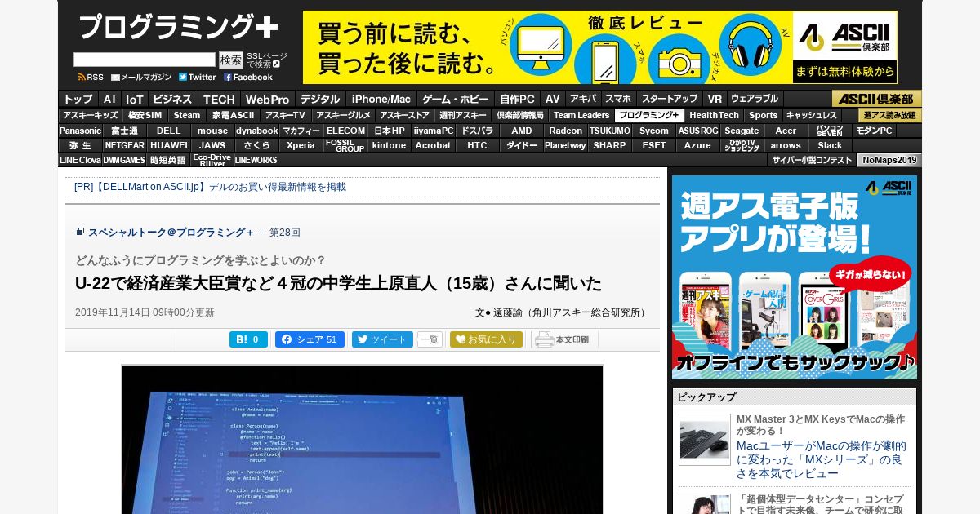Open the Xperia brand link
980x514 pixels.
(301, 145)
